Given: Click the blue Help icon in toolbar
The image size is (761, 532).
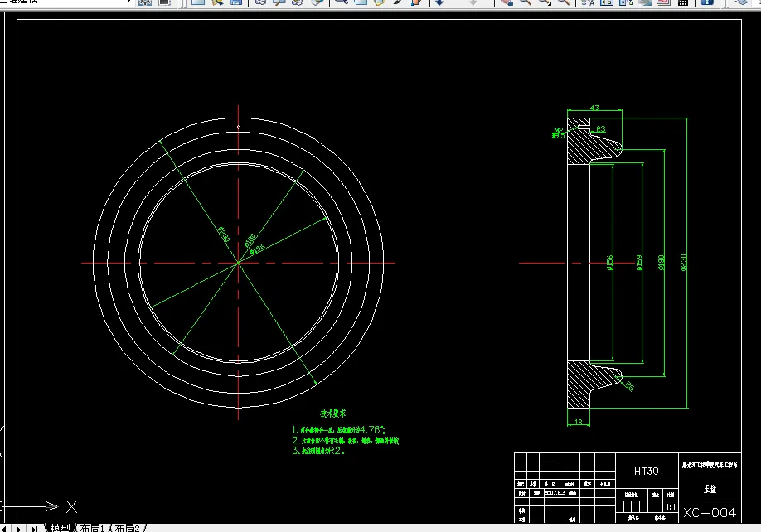Looking at the screenshot, I should tap(707, 2).
